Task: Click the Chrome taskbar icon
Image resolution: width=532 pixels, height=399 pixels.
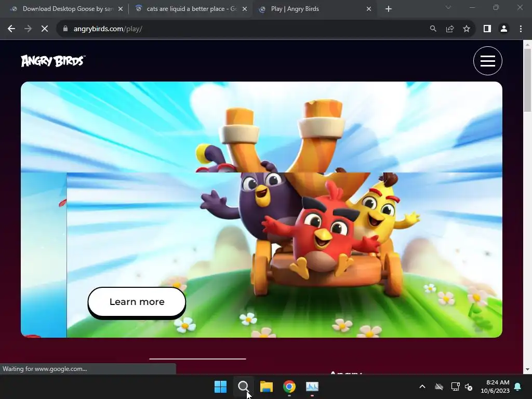Action: (x=289, y=387)
